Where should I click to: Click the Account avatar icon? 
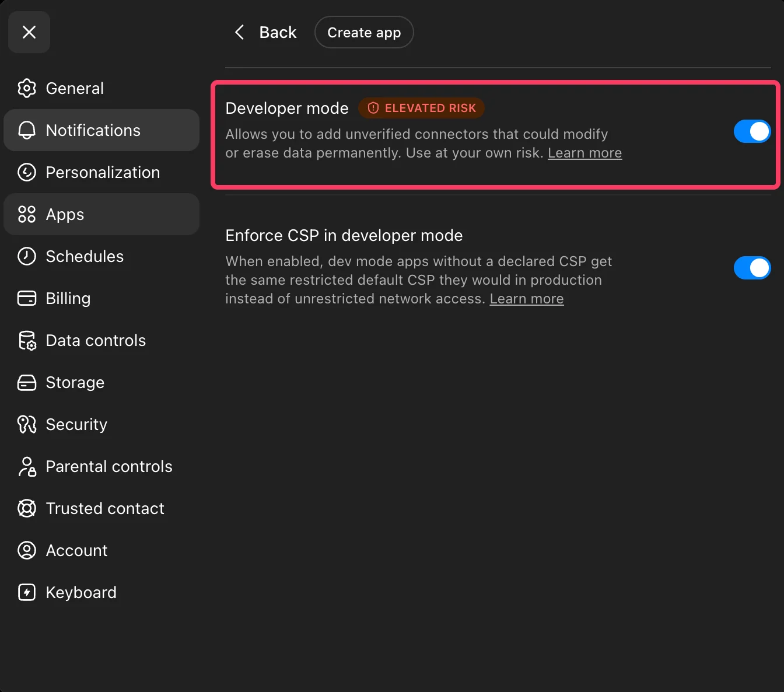[27, 550]
